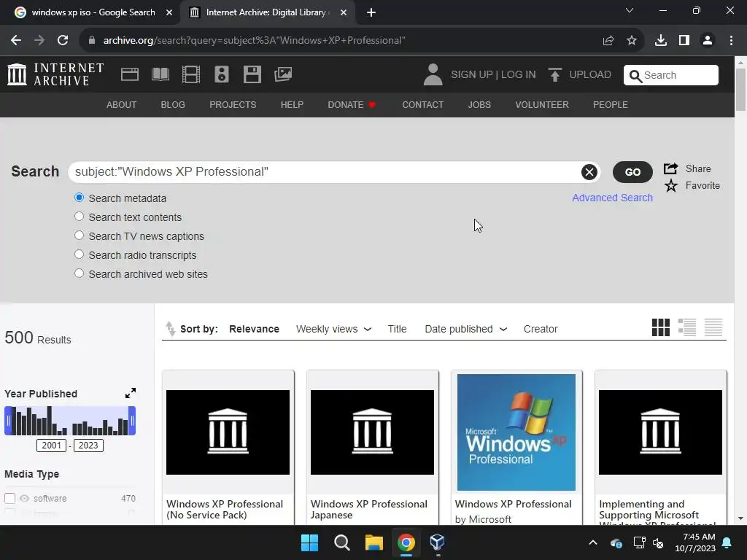Open the Internet Archive home logo
747x560 pixels.
point(55,74)
